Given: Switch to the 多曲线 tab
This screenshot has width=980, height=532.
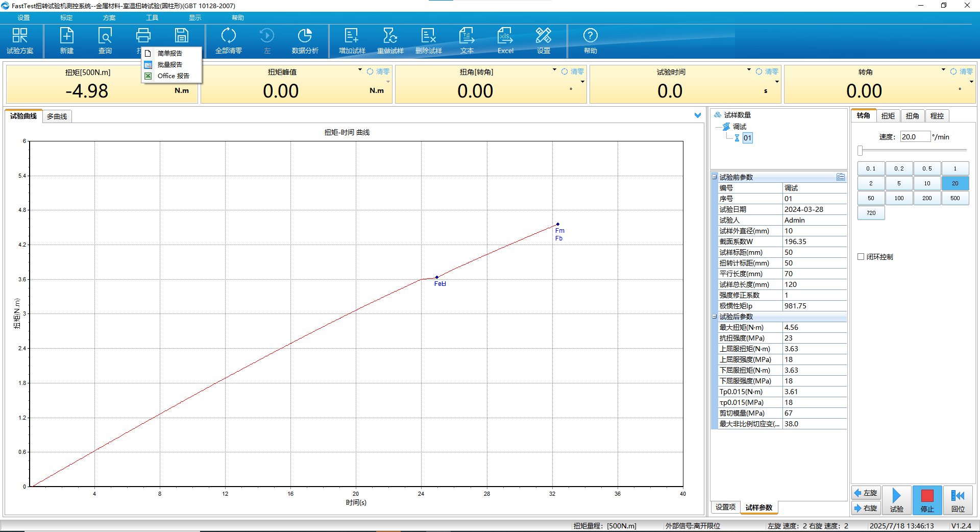Looking at the screenshot, I should 57,116.
